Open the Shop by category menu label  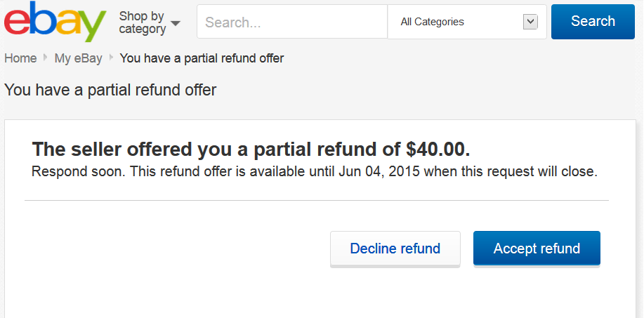pos(142,22)
